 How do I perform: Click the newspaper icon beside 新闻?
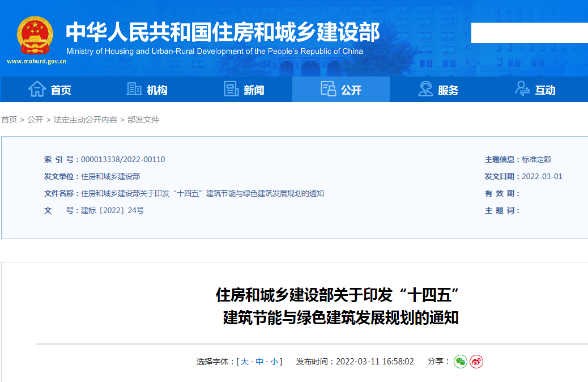click(231, 89)
